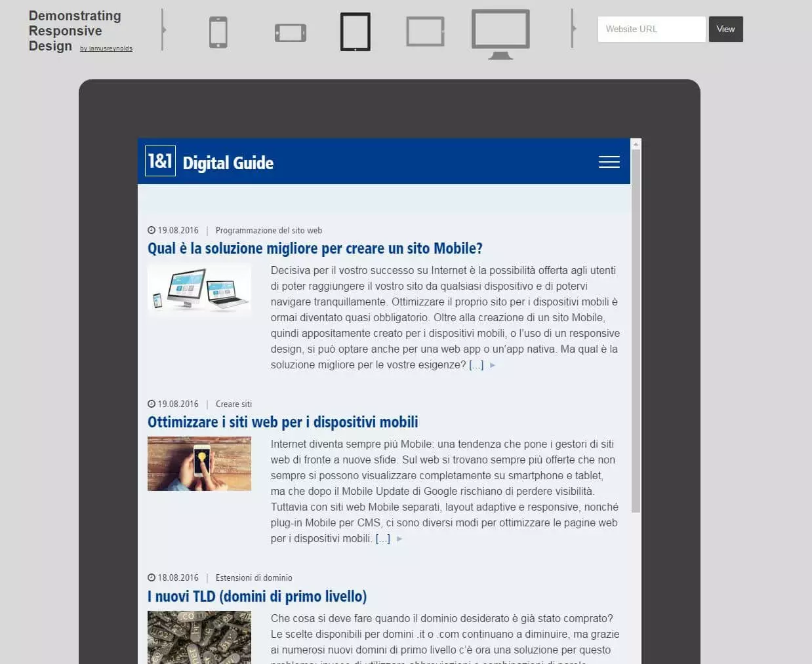
Task: Click the 'Demonstrating Responsive Design' title
Action: coord(75,31)
